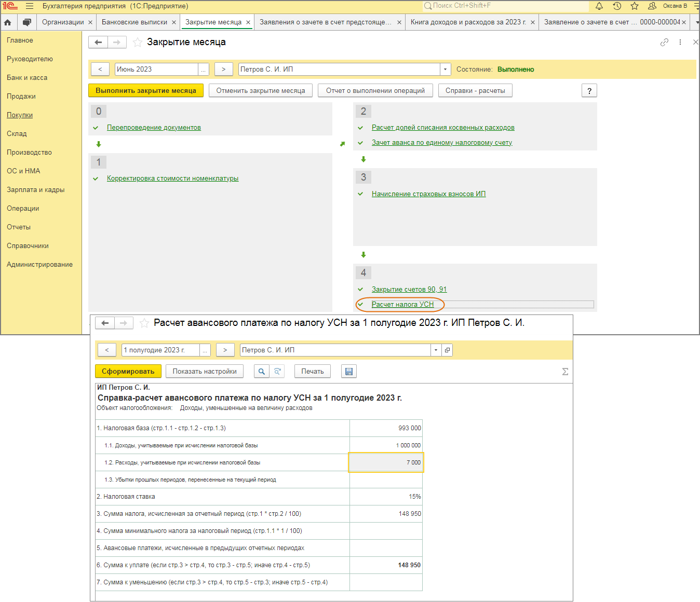
Task: Close the Книга доходов и расходов tab
Action: 533,22
